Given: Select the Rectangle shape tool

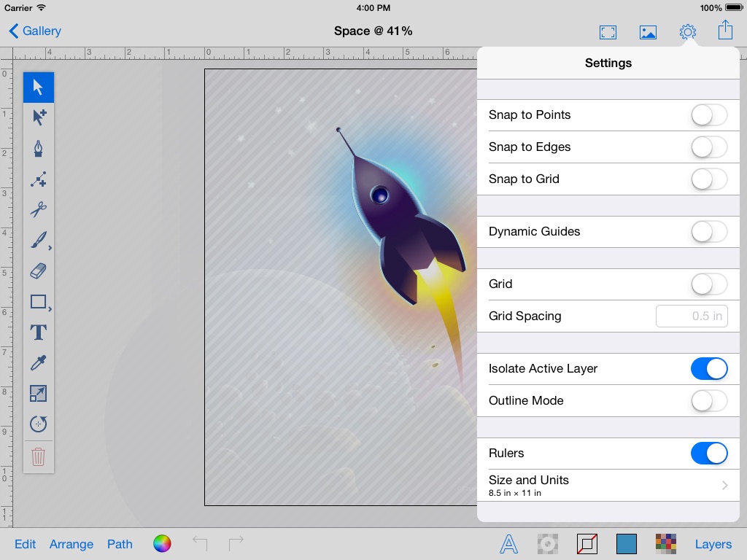Looking at the screenshot, I should click(38, 302).
